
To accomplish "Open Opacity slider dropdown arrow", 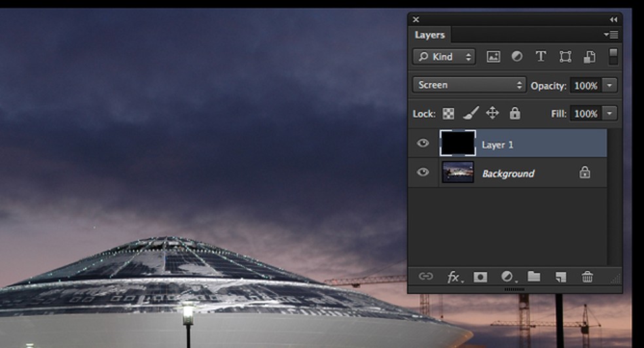I will tap(609, 85).
